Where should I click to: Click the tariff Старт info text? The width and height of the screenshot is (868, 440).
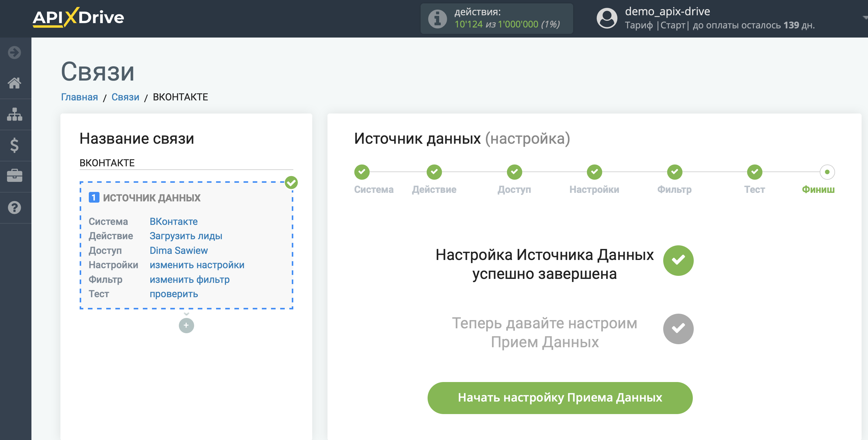[x=720, y=25]
